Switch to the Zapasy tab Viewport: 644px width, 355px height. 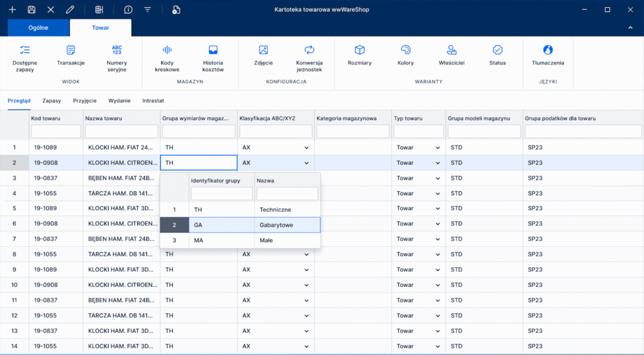pyautogui.click(x=52, y=101)
